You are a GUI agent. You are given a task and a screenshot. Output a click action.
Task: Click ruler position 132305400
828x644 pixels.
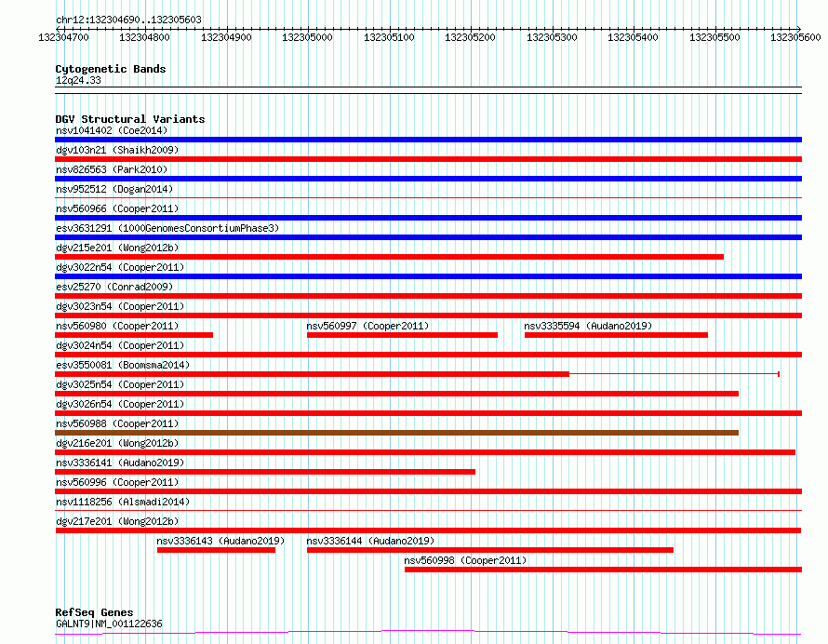(633, 37)
